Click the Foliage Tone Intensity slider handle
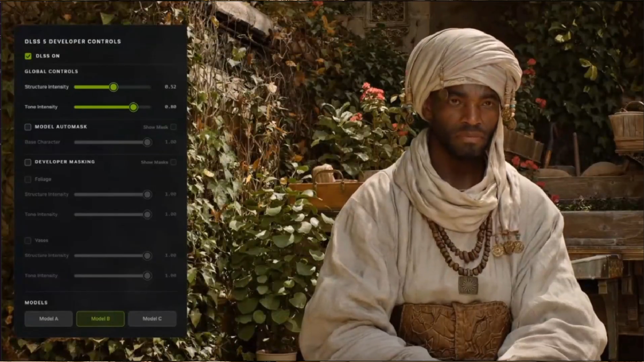Screen dimensions: 644x362 [147, 215]
